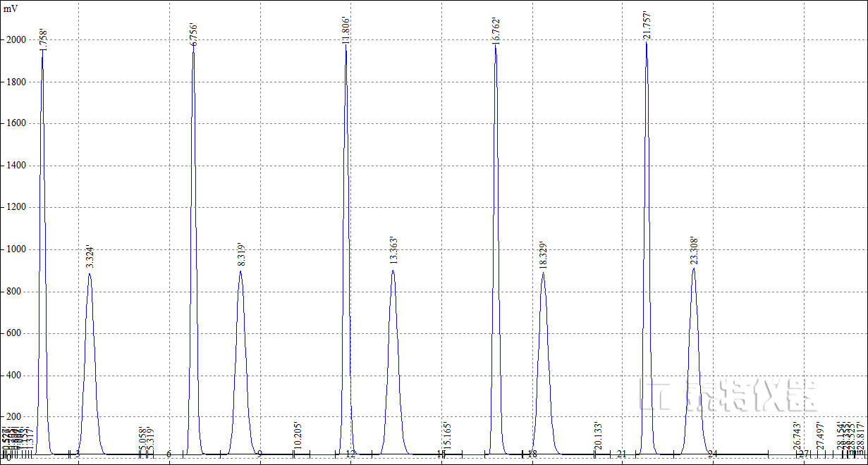Select the 18.329' peak label
Viewport: 868px width, 465px height.
[543, 254]
